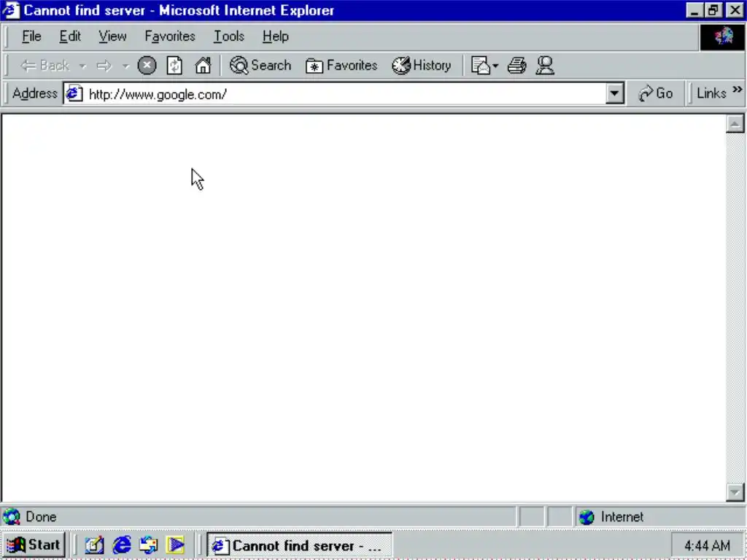Open the Back history dropdown arrow
This screenshot has width=747, height=560.
tap(82, 66)
